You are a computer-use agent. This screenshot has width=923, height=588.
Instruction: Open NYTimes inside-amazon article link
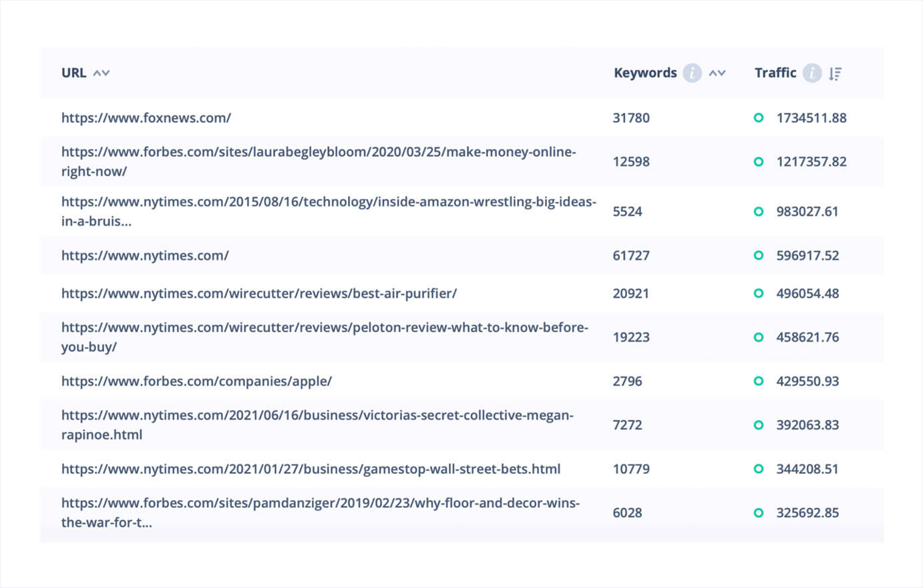pyautogui.click(x=329, y=212)
